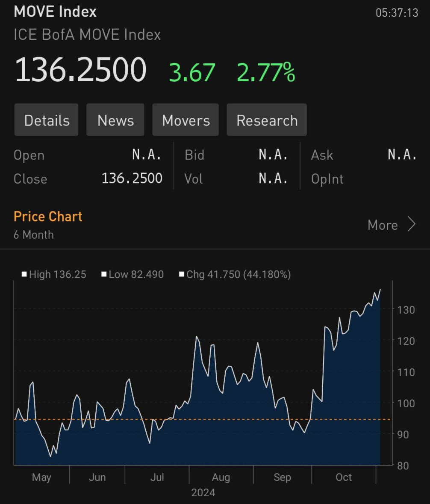Click the chart peak near 136 in October
Screen dimensions: 430x504
pos(380,290)
